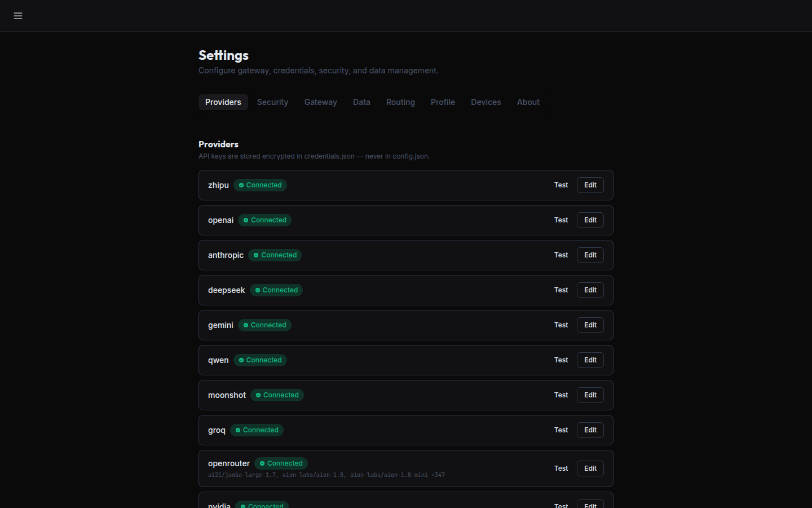Test the openai provider connection

(561, 220)
